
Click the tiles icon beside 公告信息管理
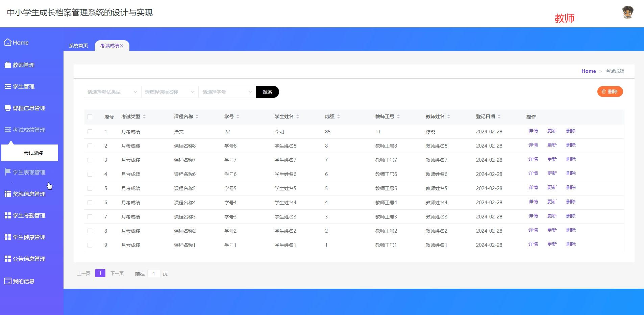[8, 259]
